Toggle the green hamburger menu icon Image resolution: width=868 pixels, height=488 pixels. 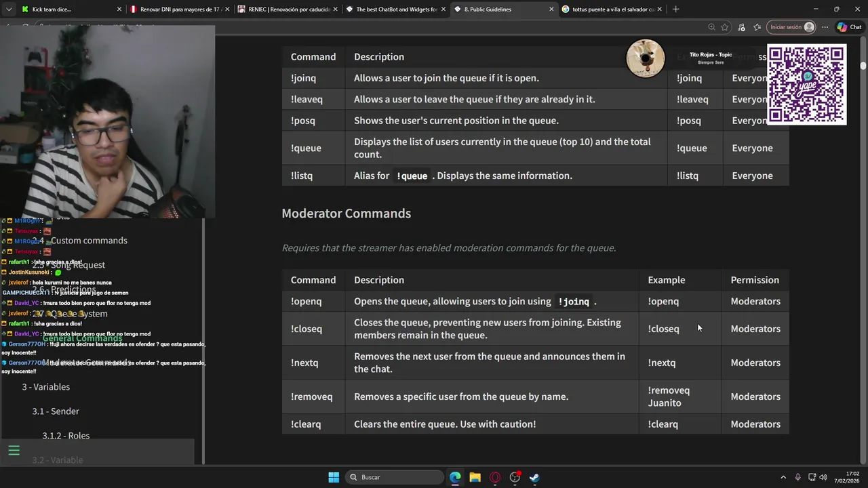(14, 451)
